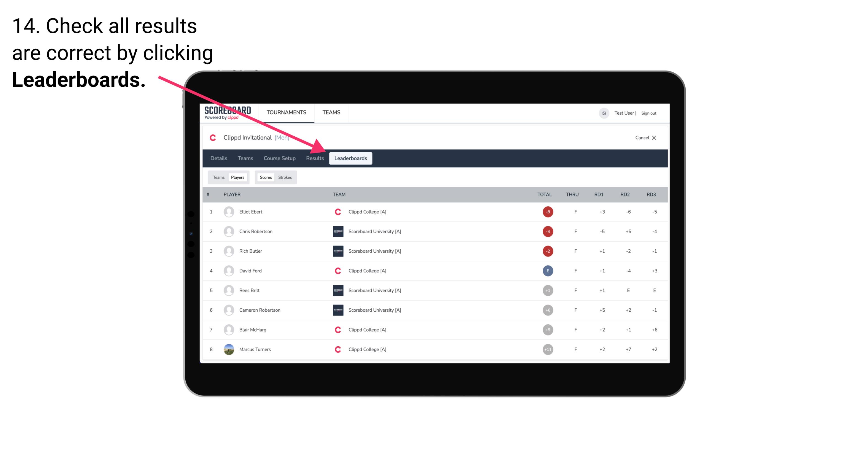The height and width of the screenshot is (467, 868).
Task: Open the Leaderboards tab
Action: (351, 158)
